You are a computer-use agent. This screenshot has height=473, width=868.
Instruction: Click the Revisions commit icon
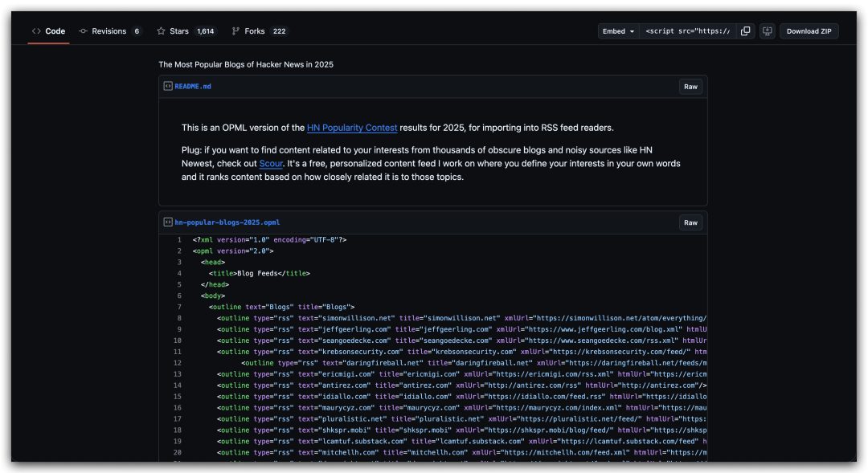coord(84,31)
